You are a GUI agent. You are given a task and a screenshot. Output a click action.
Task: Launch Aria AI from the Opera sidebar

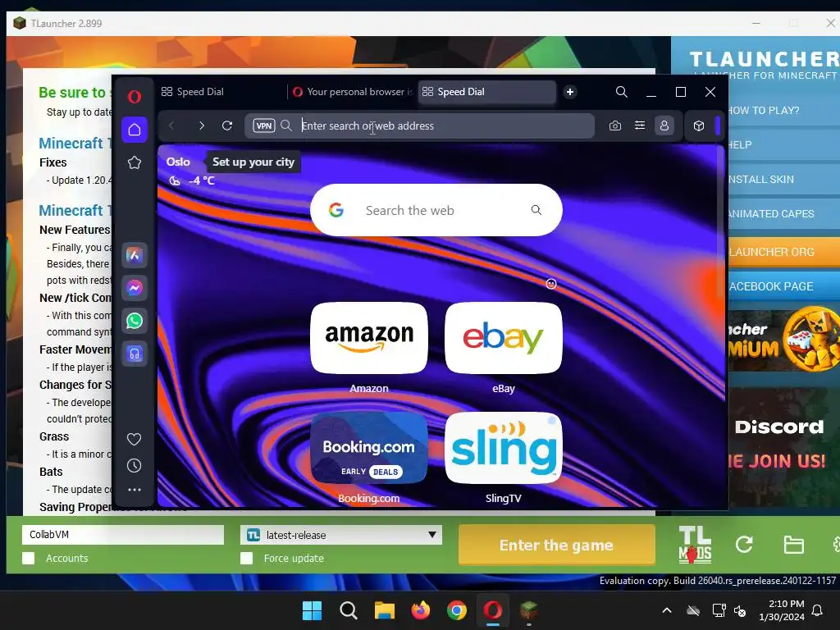(x=135, y=256)
